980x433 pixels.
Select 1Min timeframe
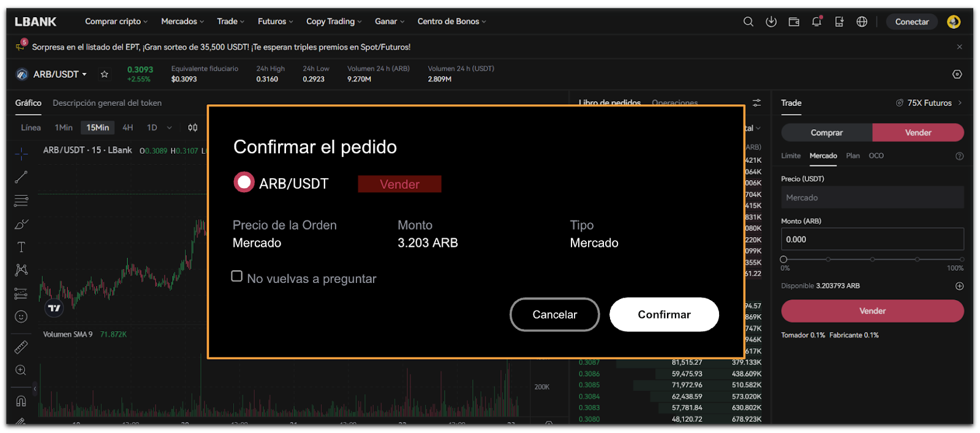(64, 127)
